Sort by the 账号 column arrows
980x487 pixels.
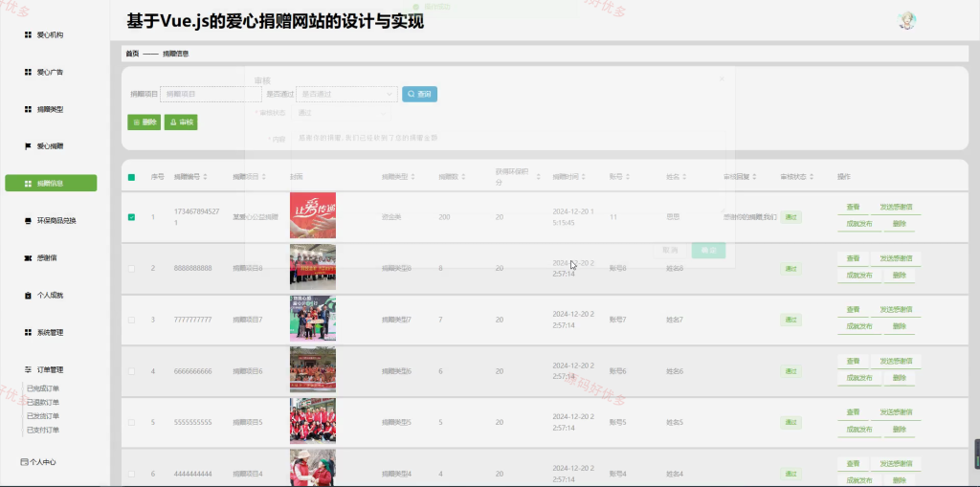tap(628, 178)
